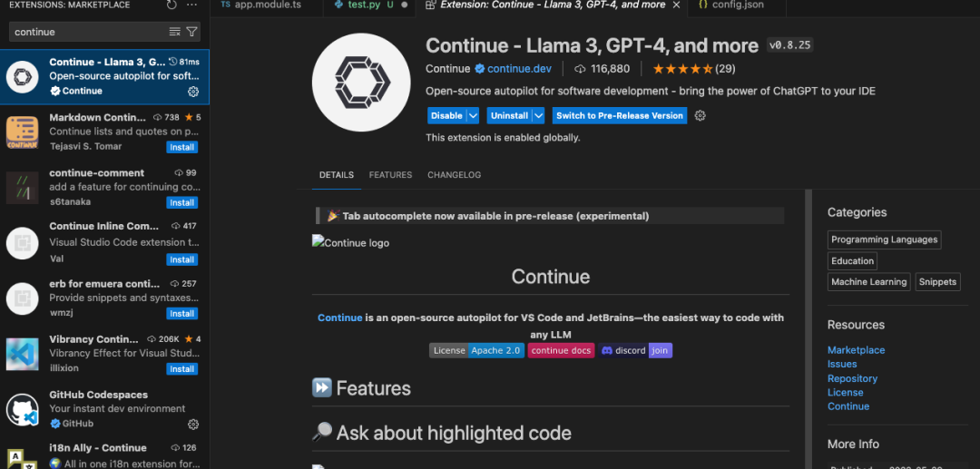
Task: Open the CHANGELOG tab
Action: pyautogui.click(x=455, y=175)
